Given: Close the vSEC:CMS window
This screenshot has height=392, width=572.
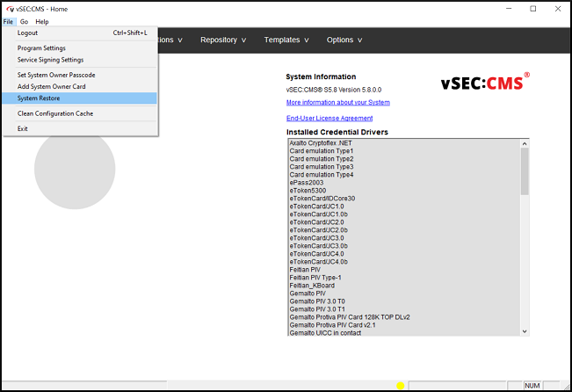Looking at the screenshot, I should point(558,9).
